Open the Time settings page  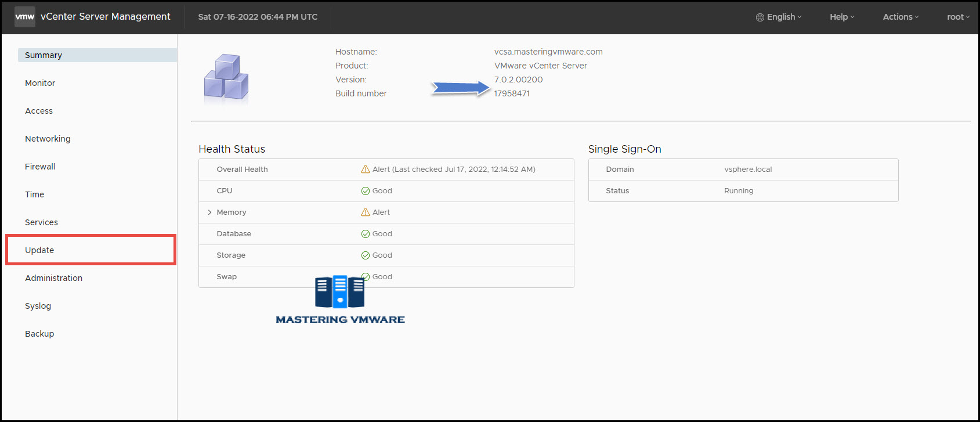tap(34, 194)
